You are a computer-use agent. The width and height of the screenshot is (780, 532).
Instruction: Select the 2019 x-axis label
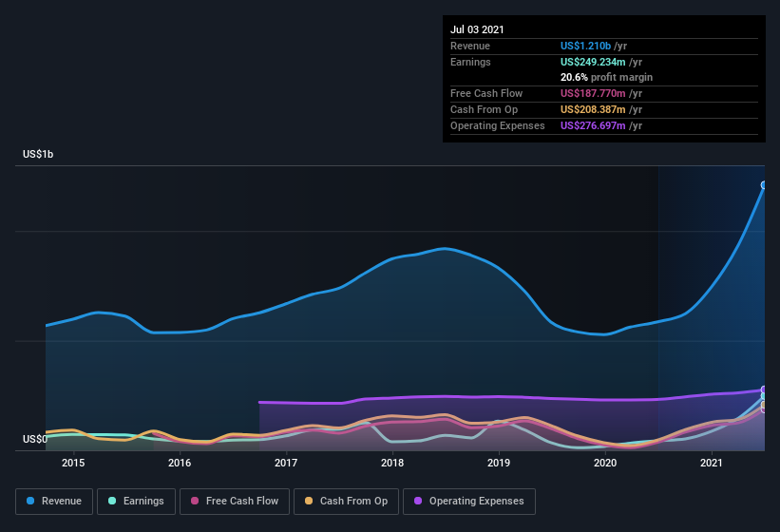click(x=499, y=463)
